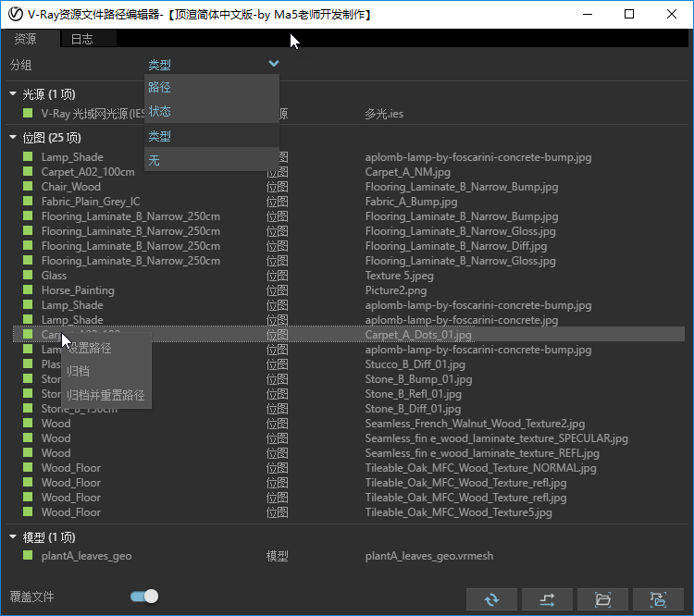Viewport: 694px width, 616px height.
Task: Click green status square beside Carpet_A02_100cm
Action: pyautogui.click(x=28, y=171)
